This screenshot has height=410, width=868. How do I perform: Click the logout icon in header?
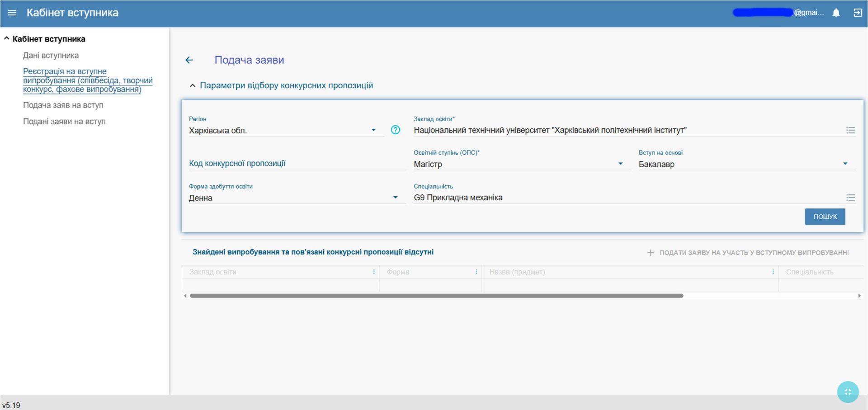pos(857,13)
